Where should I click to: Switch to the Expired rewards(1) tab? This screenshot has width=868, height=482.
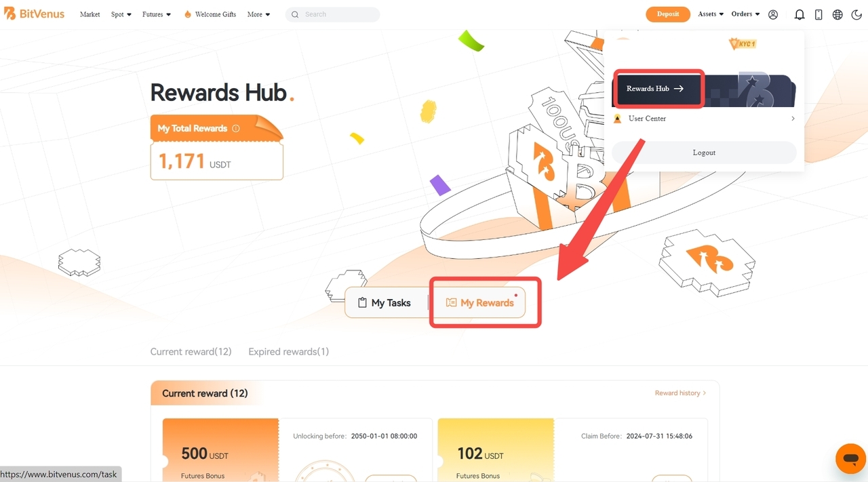click(x=288, y=351)
